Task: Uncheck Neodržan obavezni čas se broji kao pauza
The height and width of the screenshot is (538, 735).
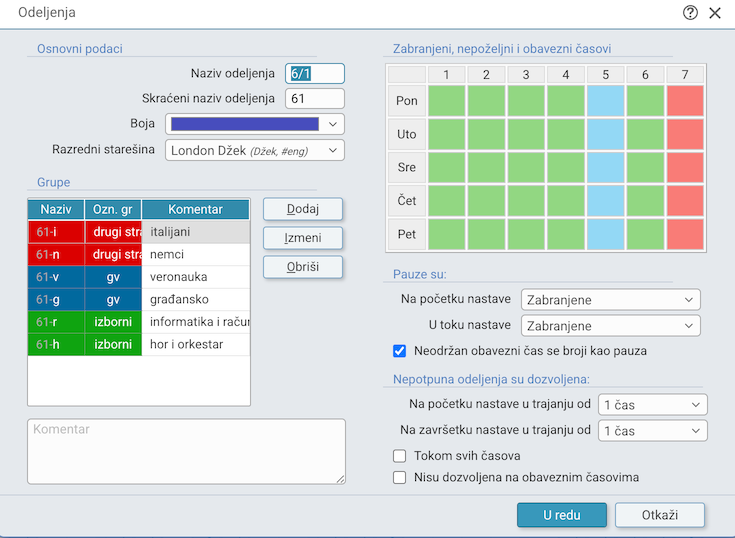Action: click(399, 351)
